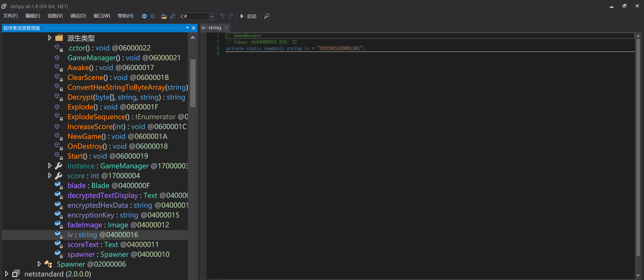Expand the score property node
This screenshot has height=280, width=644.
[x=50, y=176]
